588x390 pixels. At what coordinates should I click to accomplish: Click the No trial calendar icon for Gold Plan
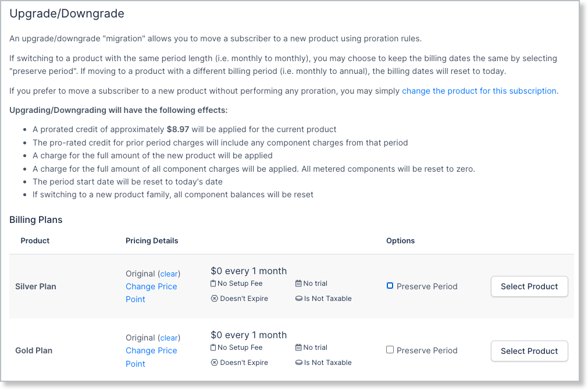[x=298, y=348]
